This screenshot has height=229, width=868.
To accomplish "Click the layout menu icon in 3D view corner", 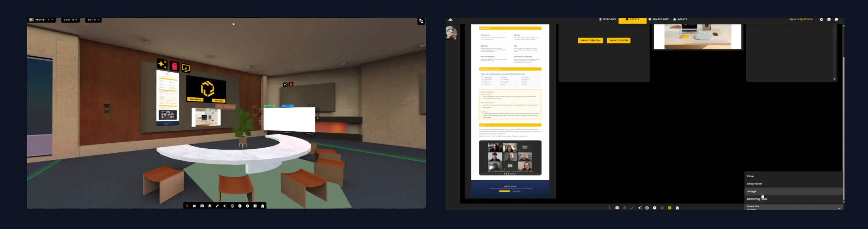I will [x=421, y=21].
